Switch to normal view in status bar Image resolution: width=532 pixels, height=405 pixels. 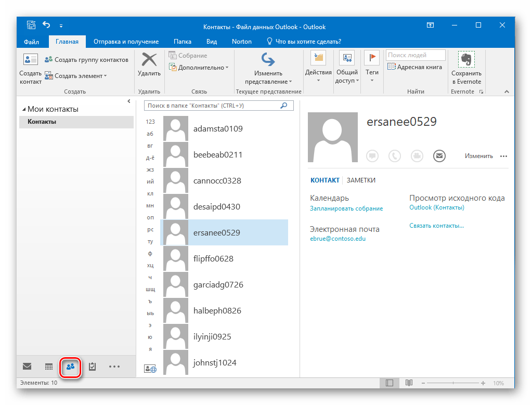(x=389, y=383)
